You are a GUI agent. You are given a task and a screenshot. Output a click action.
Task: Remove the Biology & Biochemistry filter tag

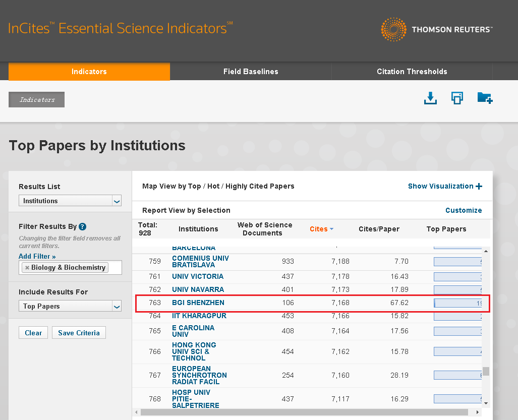pos(27,267)
